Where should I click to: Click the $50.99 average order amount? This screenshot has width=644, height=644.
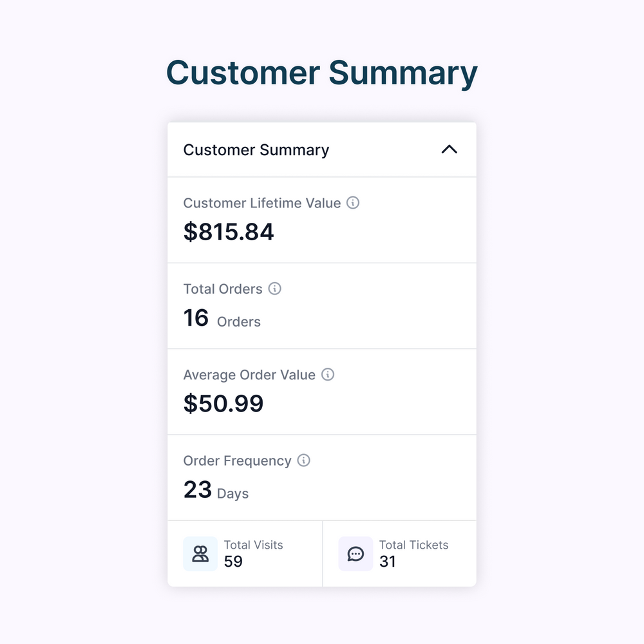[223, 403]
